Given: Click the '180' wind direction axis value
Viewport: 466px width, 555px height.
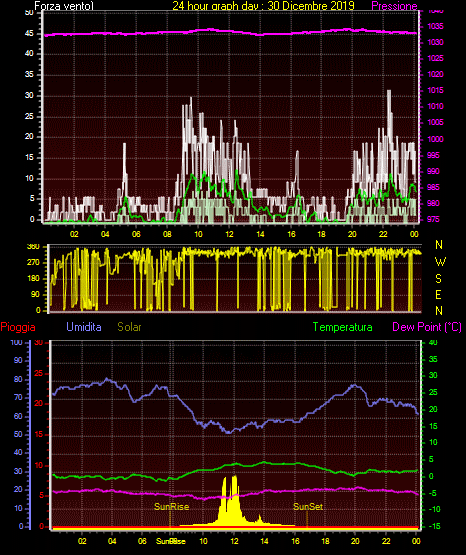Looking at the screenshot, I should (x=33, y=279).
